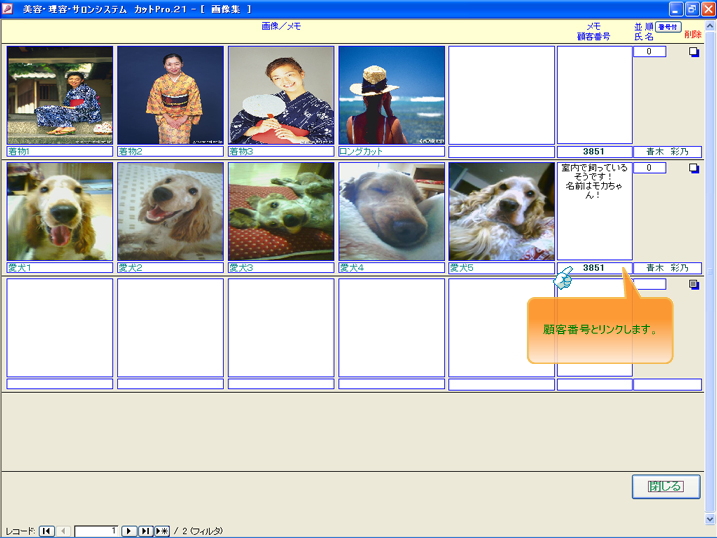The width and height of the screenshot is (717, 538).
Task: Click scrollbar down arrow
Action: 710,519
